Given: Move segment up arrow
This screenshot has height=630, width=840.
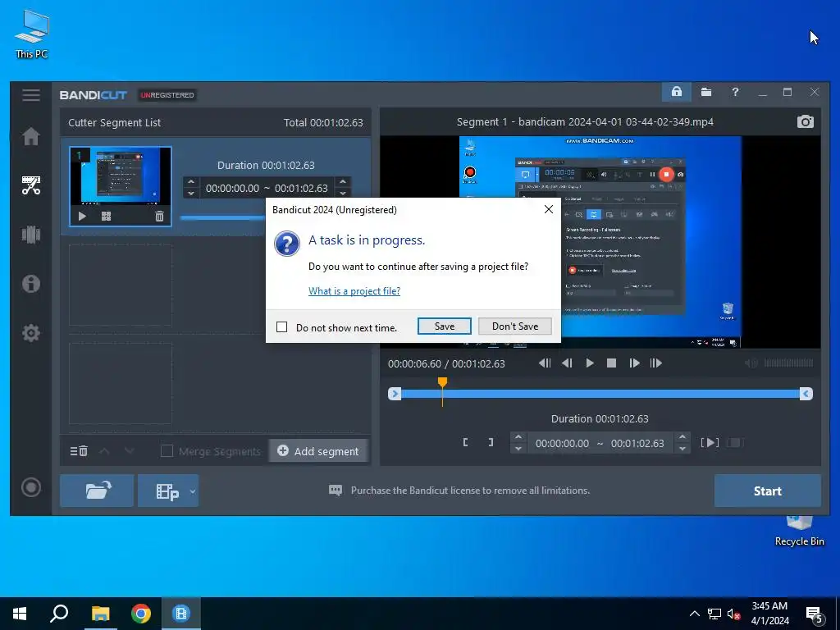Looking at the screenshot, I should coord(104,451).
